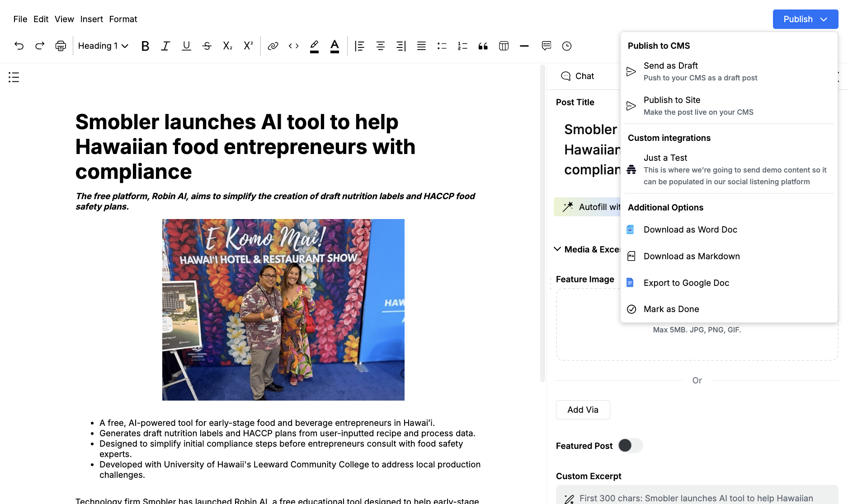Open the Edit menu
This screenshot has width=848, height=504.
point(41,19)
